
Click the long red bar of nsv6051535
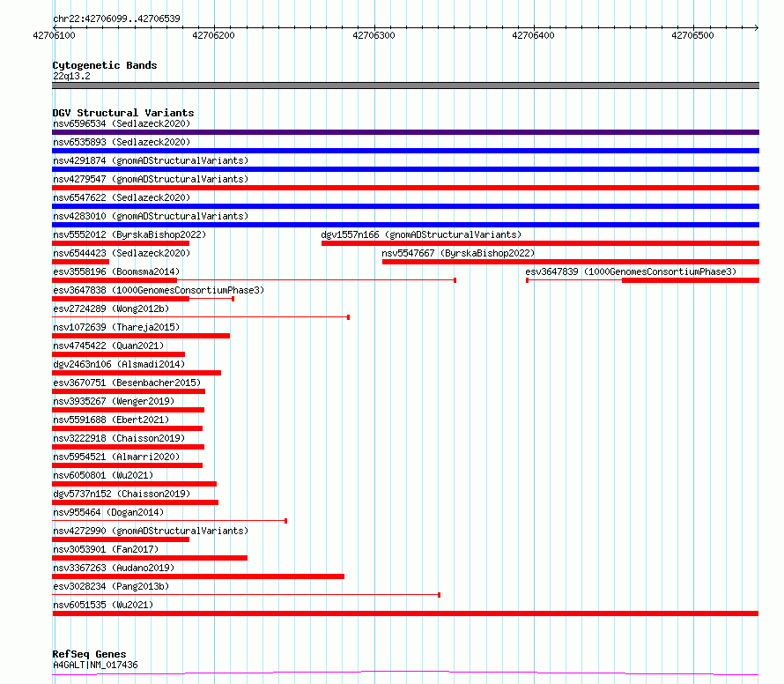click(405, 613)
